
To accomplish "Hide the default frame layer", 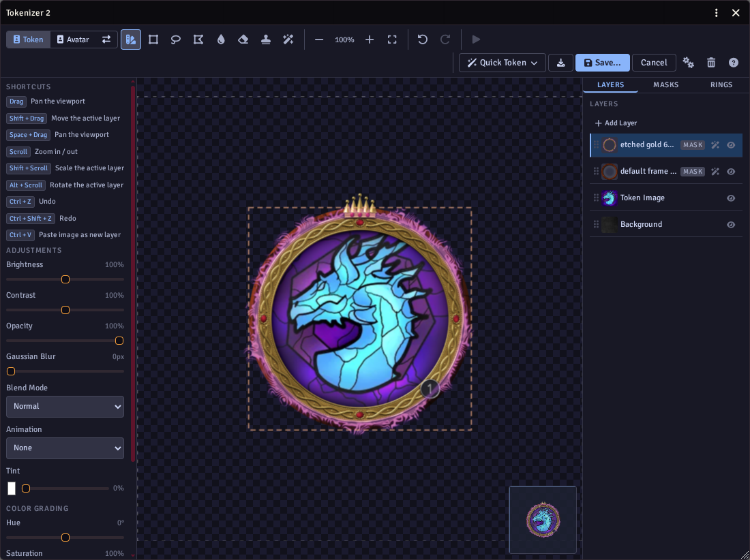I will (731, 172).
